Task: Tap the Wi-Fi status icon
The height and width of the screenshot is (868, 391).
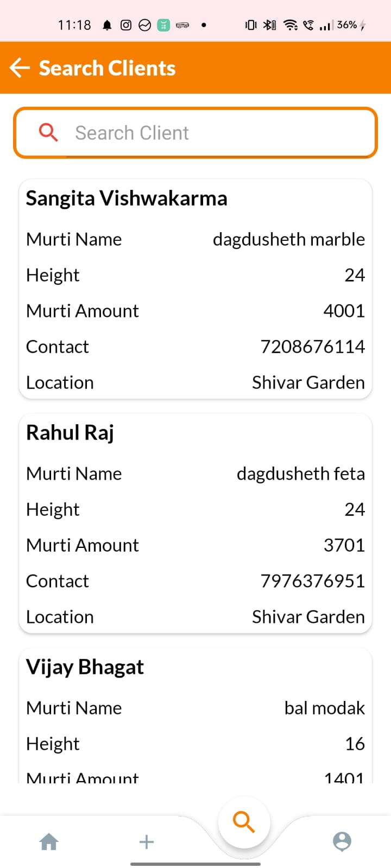Action: tap(291, 25)
